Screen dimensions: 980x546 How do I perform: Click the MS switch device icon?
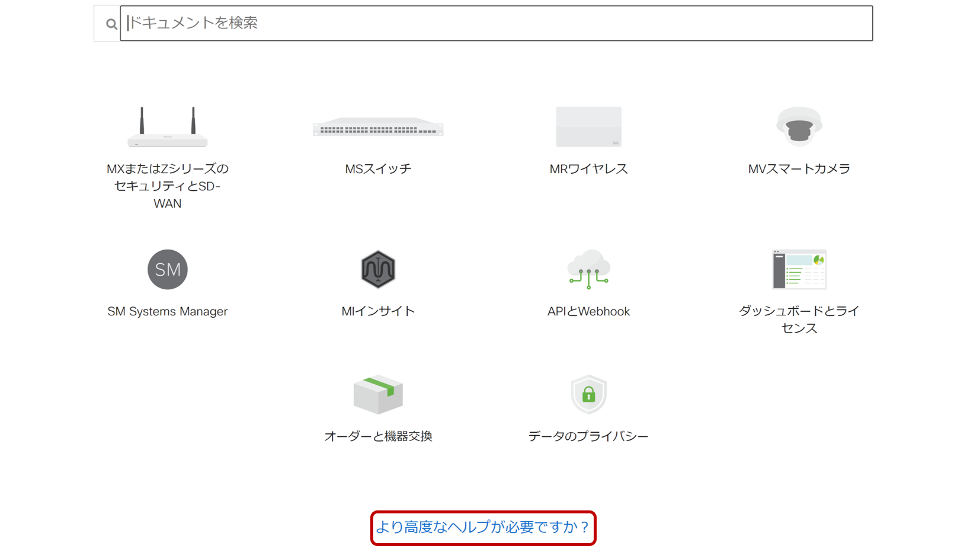pos(378,127)
